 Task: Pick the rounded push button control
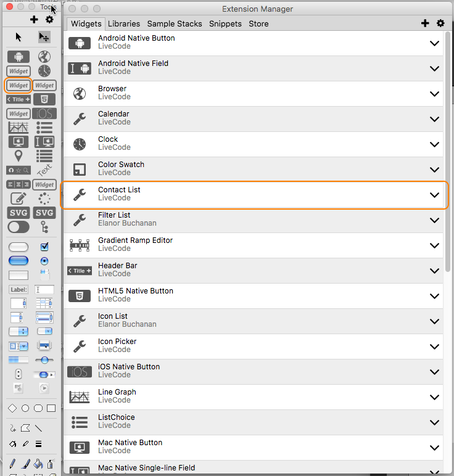[x=19, y=247]
